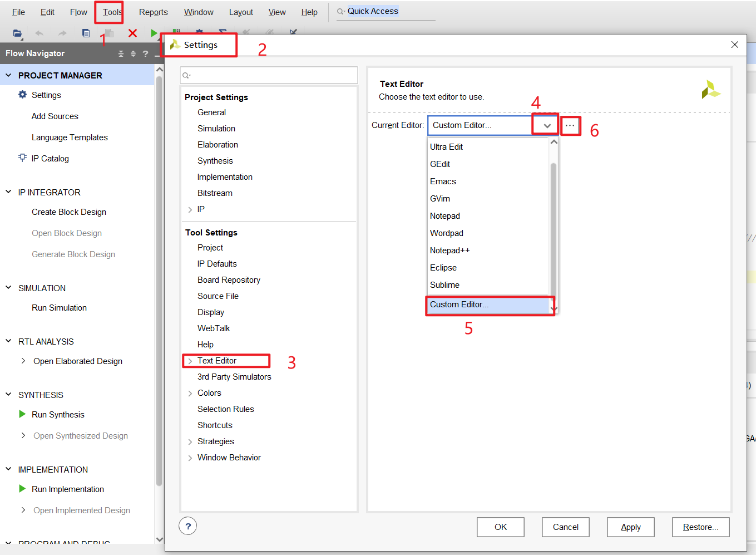756x555 pixels.
Task: Click the round help button in Settings dialog
Action: pyautogui.click(x=188, y=526)
